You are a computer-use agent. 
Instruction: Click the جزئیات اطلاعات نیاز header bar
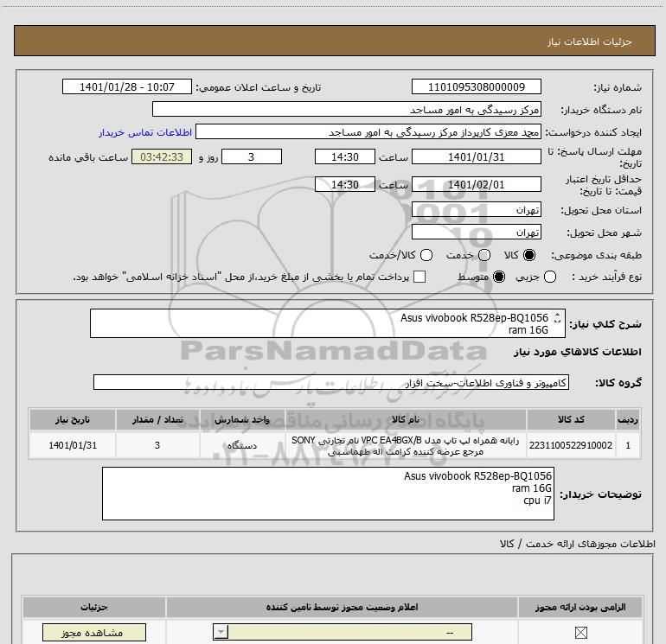click(334, 41)
